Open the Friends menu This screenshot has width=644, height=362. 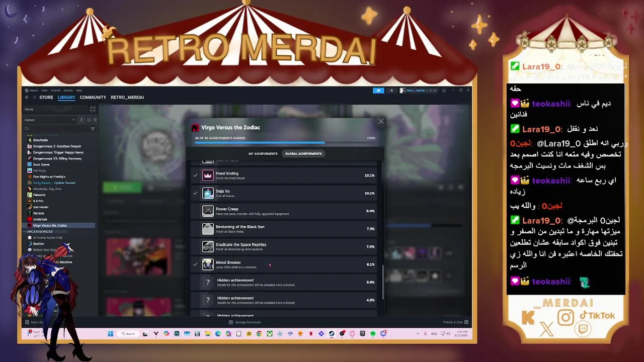pyautogui.click(x=55, y=90)
